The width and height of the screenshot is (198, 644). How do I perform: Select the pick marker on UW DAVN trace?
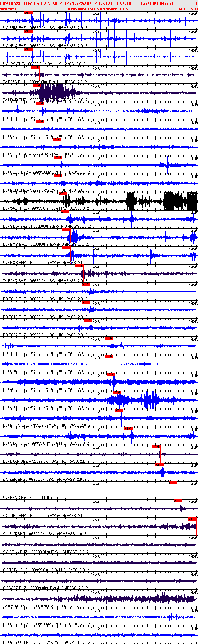156,446
